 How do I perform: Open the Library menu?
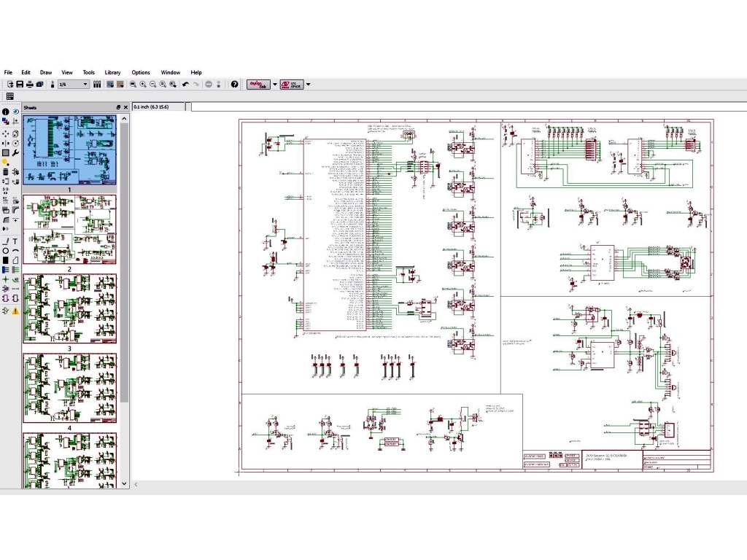(112, 72)
